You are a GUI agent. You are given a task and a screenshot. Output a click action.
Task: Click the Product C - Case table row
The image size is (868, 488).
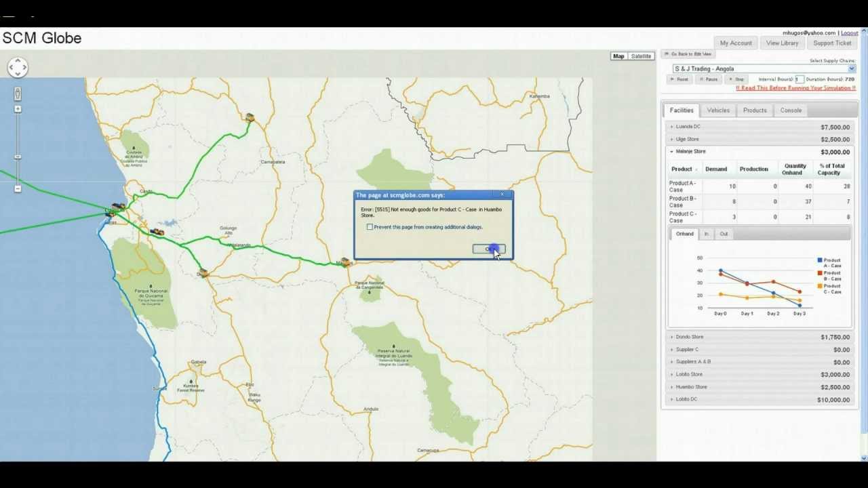tap(759, 217)
